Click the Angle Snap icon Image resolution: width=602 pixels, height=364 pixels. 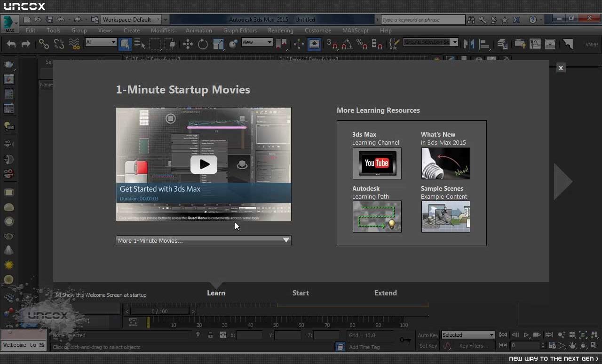[x=347, y=44]
